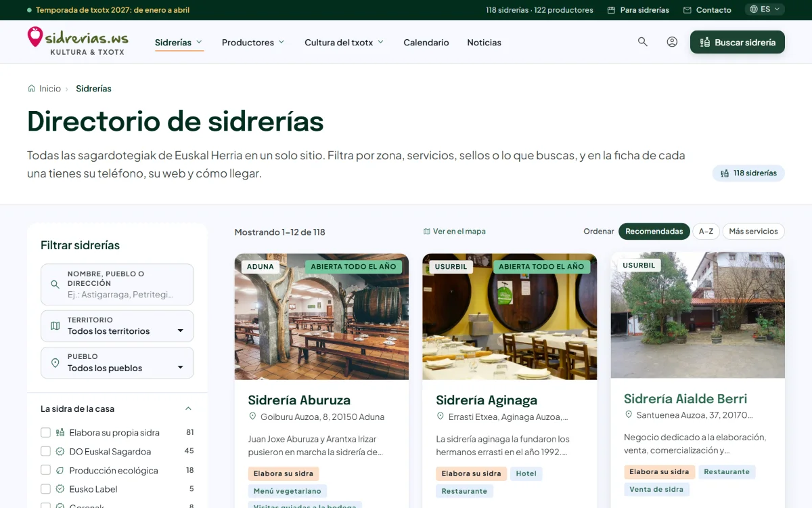Open Sidrería Aialde Berri title

685,398
